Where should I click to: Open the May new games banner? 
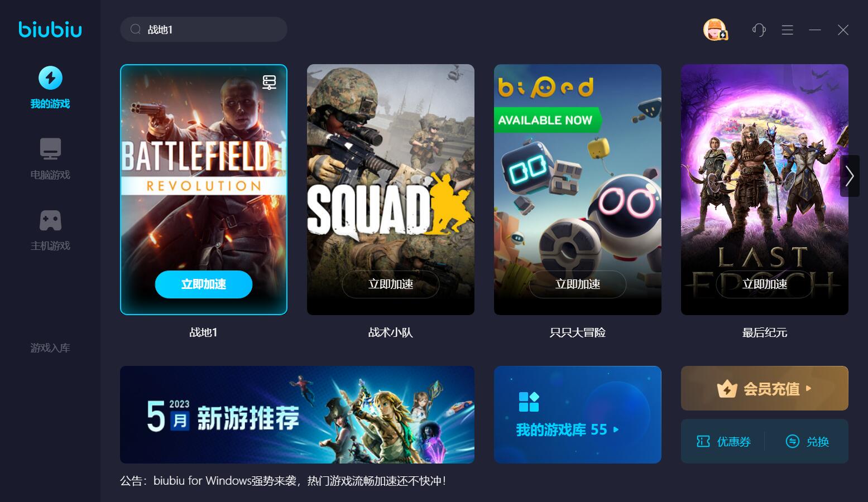point(297,414)
